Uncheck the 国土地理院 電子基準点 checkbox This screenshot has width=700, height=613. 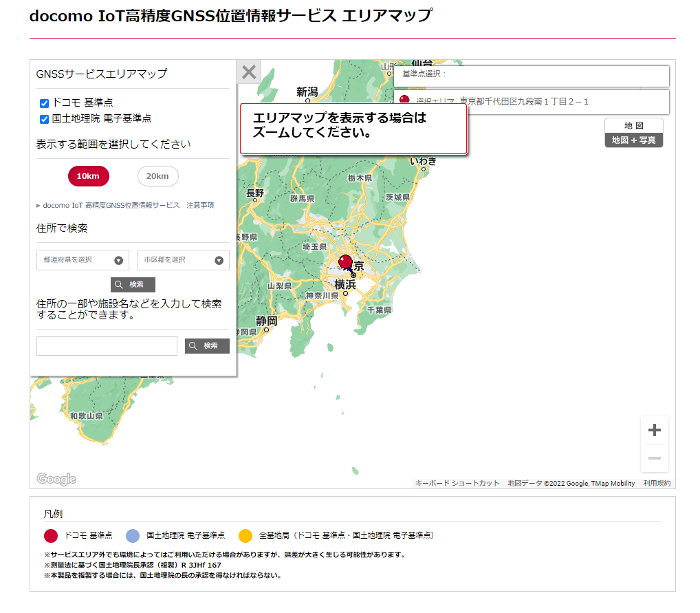point(44,119)
